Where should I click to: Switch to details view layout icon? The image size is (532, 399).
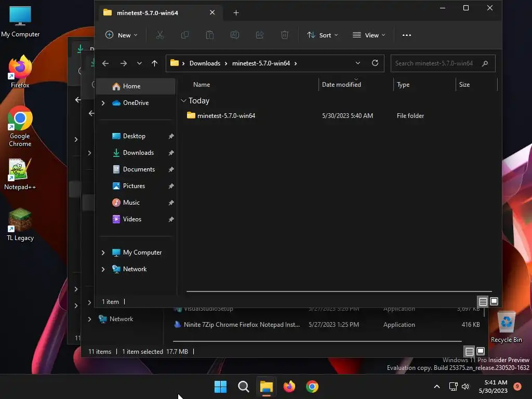pos(483,301)
